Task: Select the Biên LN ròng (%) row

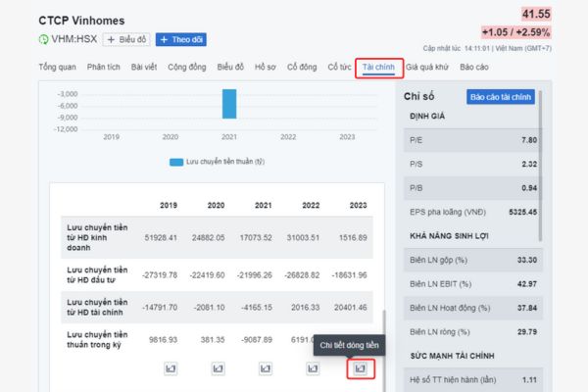Action: [473, 332]
